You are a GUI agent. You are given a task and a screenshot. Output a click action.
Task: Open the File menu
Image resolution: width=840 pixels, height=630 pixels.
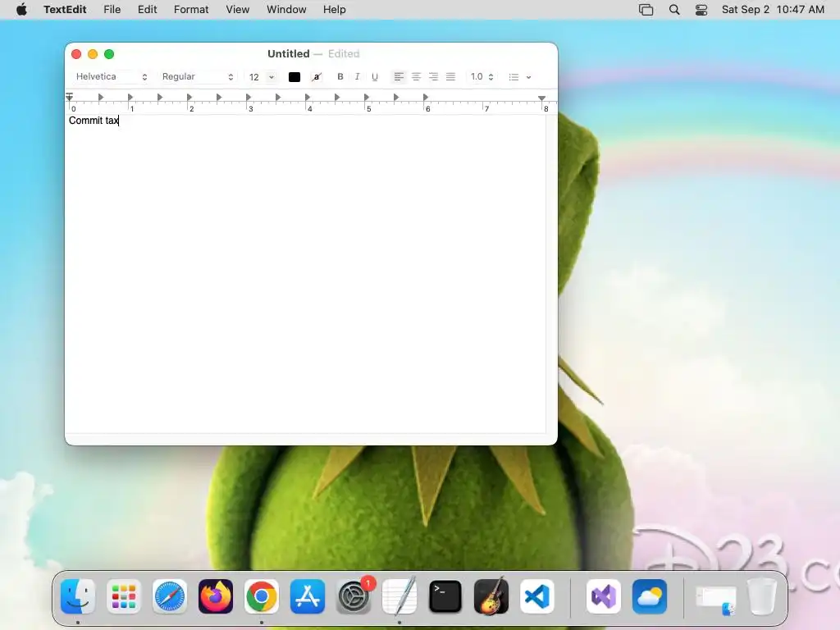click(112, 10)
